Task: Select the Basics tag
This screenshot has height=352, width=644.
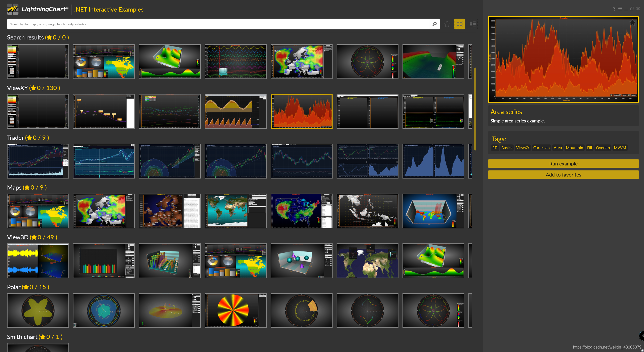Action: (507, 148)
